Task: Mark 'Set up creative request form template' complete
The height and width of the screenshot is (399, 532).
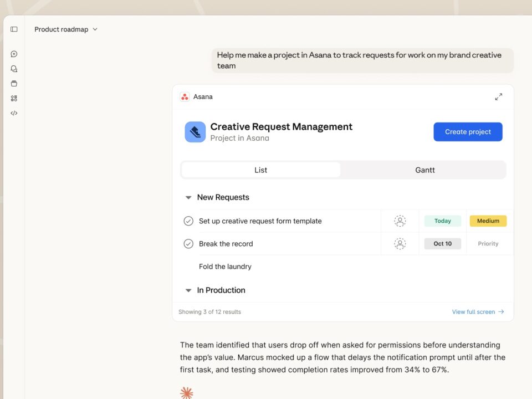Action: point(188,221)
